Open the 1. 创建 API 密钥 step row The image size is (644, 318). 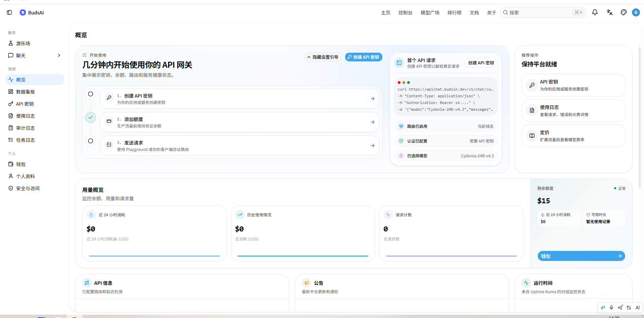click(x=240, y=99)
